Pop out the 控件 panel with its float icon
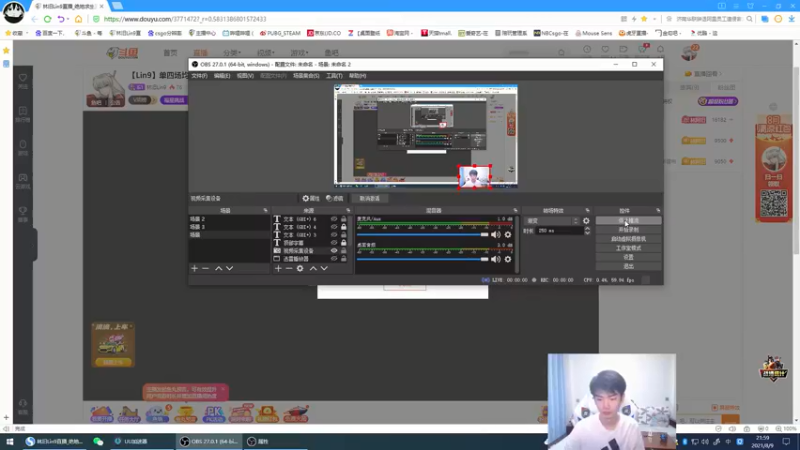Viewport: 800px width, 450px height. click(658, 210)
